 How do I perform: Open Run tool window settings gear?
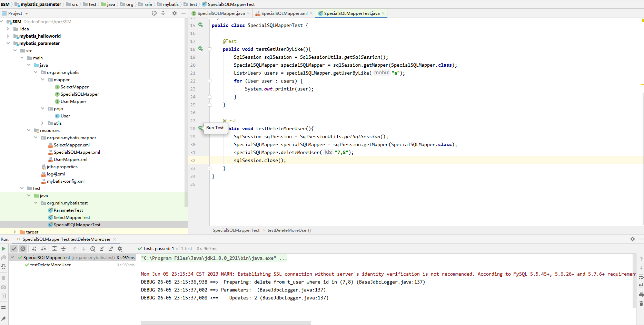click(633, 239)
